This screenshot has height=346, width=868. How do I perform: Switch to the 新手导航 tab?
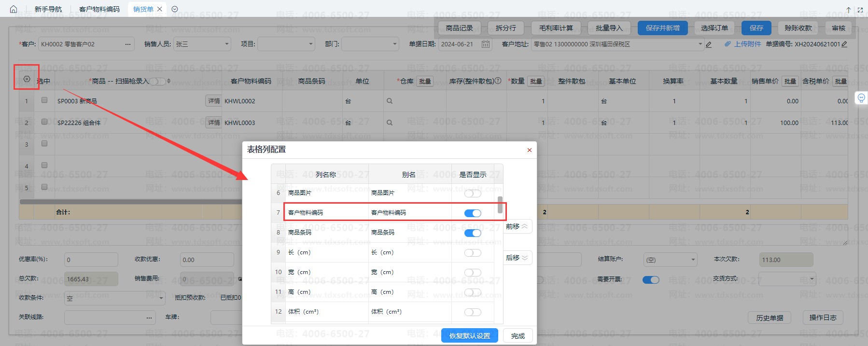(x=48, y=9)
